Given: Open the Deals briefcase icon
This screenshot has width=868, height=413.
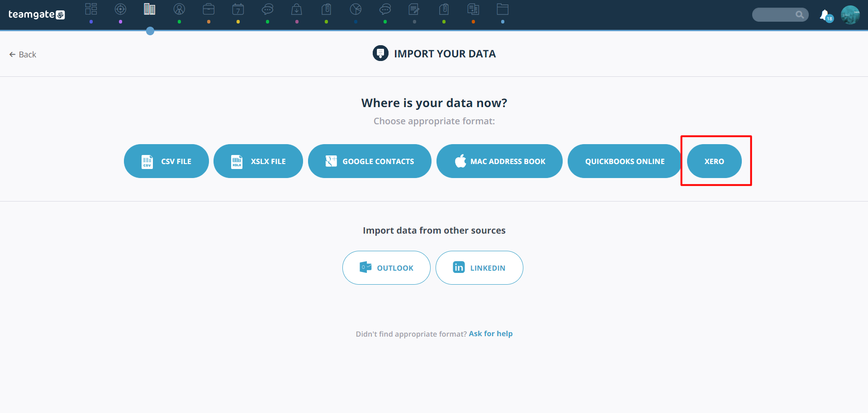Looking at the screenshot, I should pyautogui.click(x=209, y=9).
